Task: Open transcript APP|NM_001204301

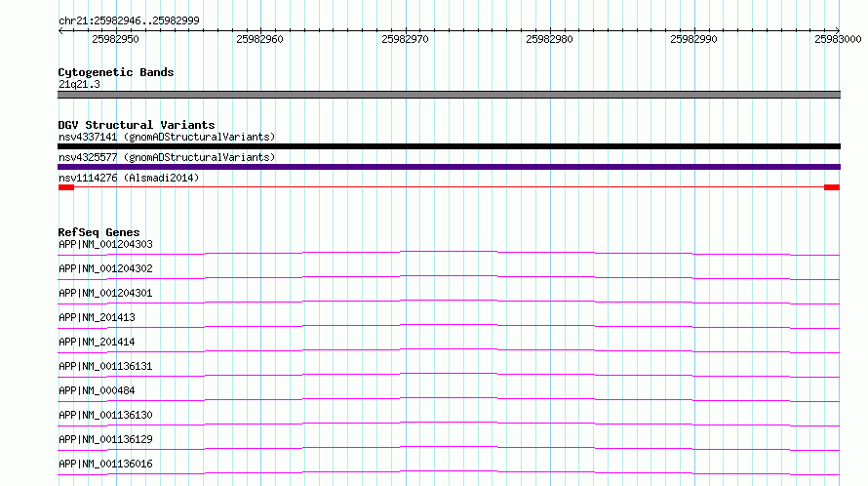Action: coord(105,293)
